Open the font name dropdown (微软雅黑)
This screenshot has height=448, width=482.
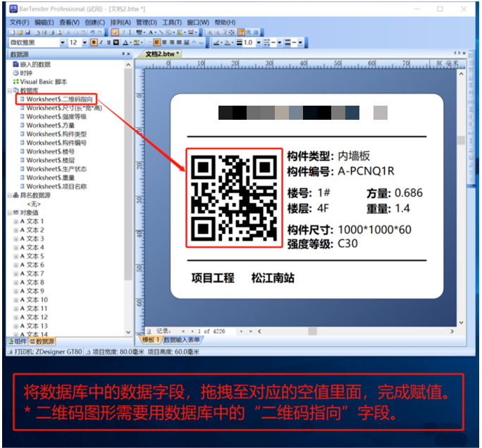point(63,42)
